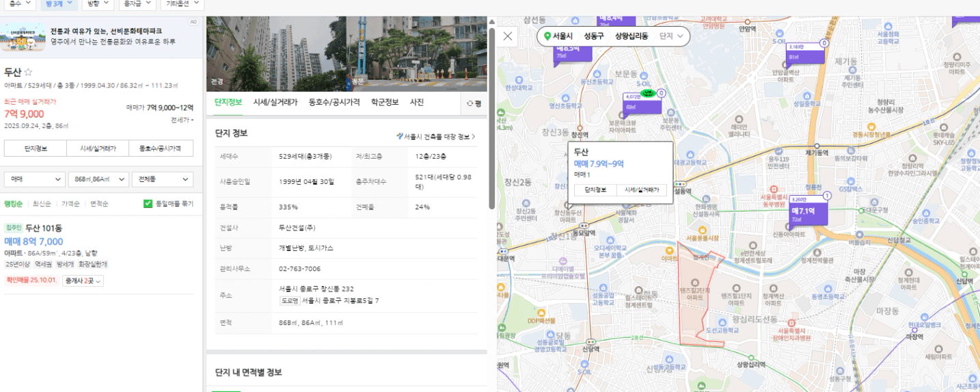The width and height of the screenshot is (980, 392).
Task: Click the 확인매물 25.10.01. label
Action: click(31, 280)
